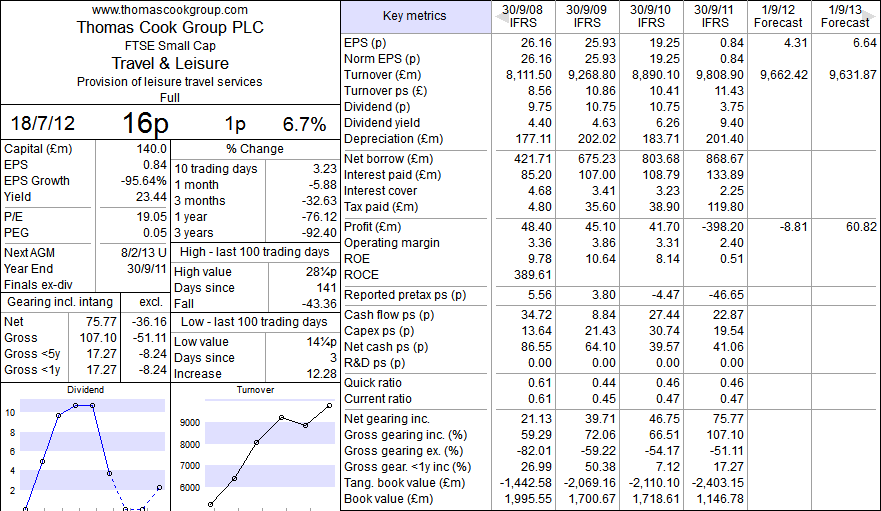Click 'High - last 100 trading days' header
Screen dimensions: 881x511
point(255,252)
